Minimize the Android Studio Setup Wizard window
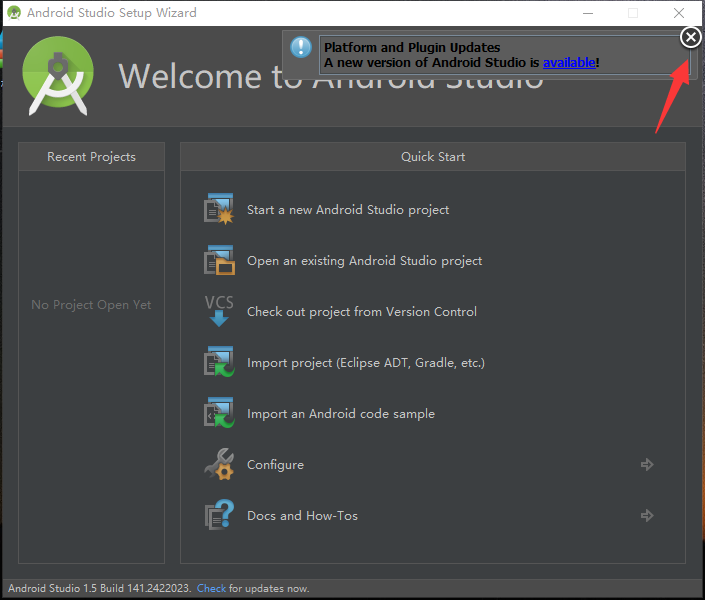 tap(588, 13)
